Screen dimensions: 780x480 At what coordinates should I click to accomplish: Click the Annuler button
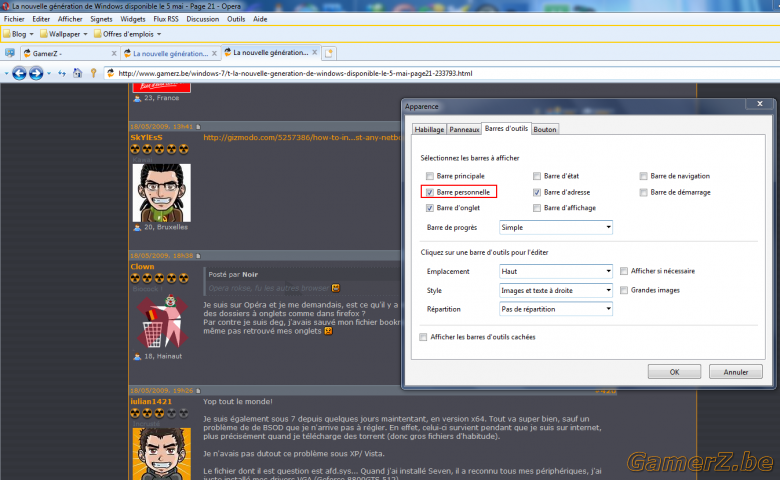click(x=736, y=372)
